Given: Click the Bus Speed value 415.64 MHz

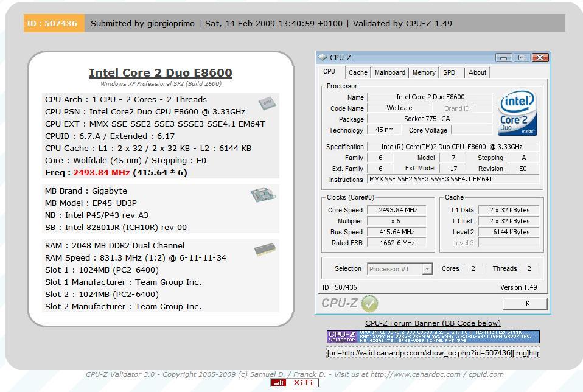Looking at the screenshot, I should click(397, 232).
